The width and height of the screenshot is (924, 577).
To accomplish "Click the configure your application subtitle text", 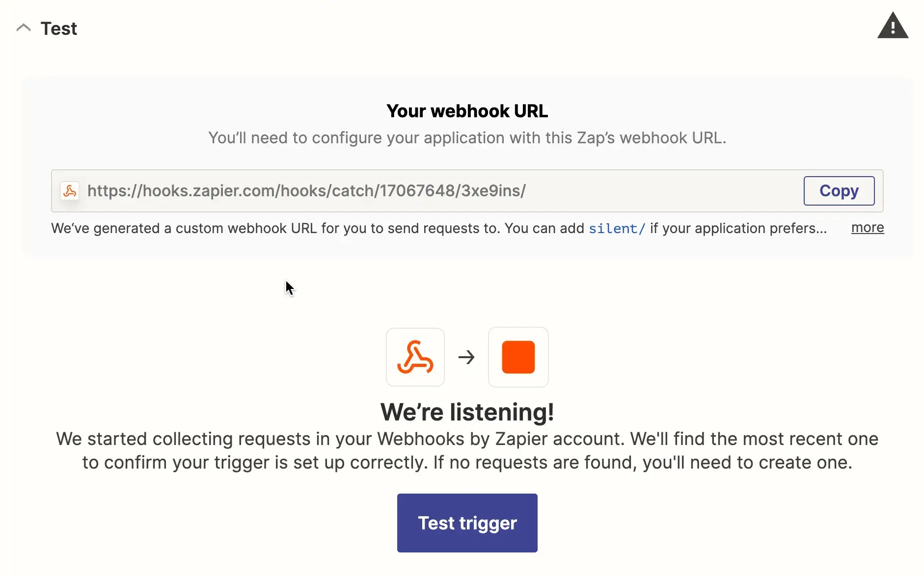I will click(x=467, y=138).
